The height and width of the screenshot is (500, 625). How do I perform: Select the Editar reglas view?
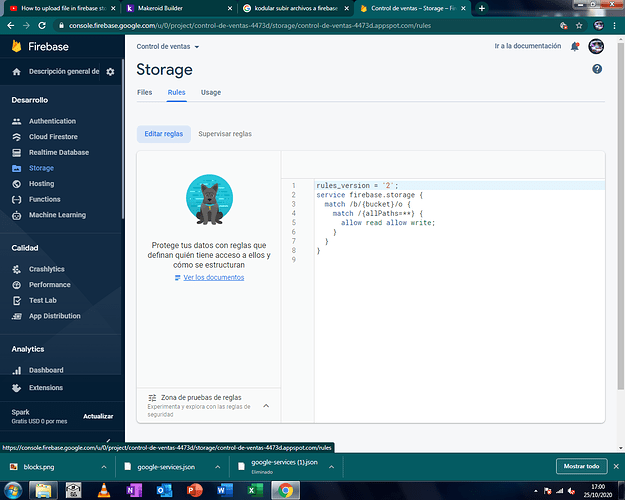[x=164, y=133]
